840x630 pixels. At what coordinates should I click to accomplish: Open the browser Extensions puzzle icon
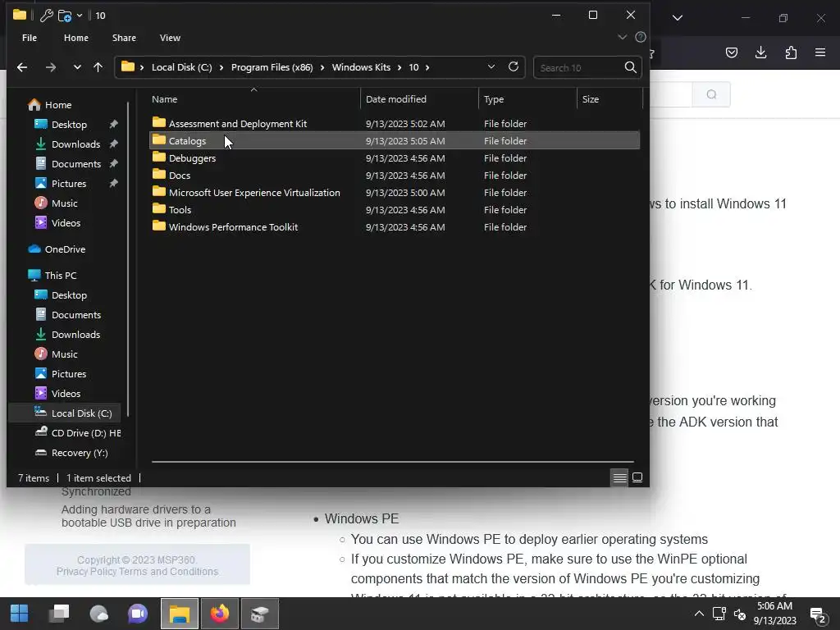[x=791, y=52]
